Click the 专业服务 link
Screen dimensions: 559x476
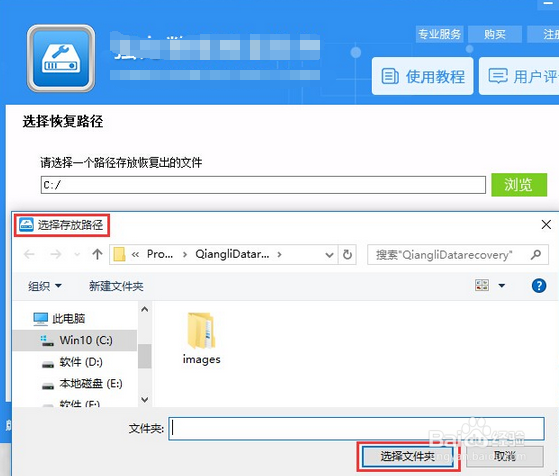point(440,34)
